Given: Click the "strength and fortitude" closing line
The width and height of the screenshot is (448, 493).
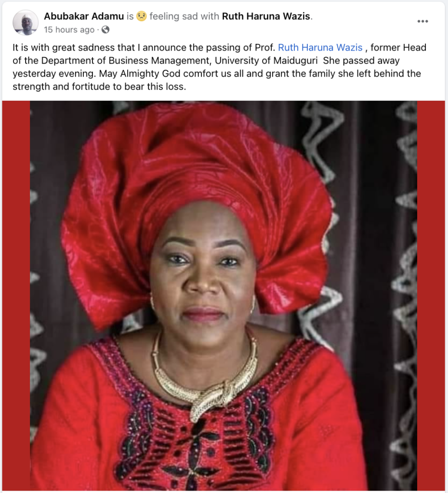Looking at the screenshot, I should pos(99,87).
